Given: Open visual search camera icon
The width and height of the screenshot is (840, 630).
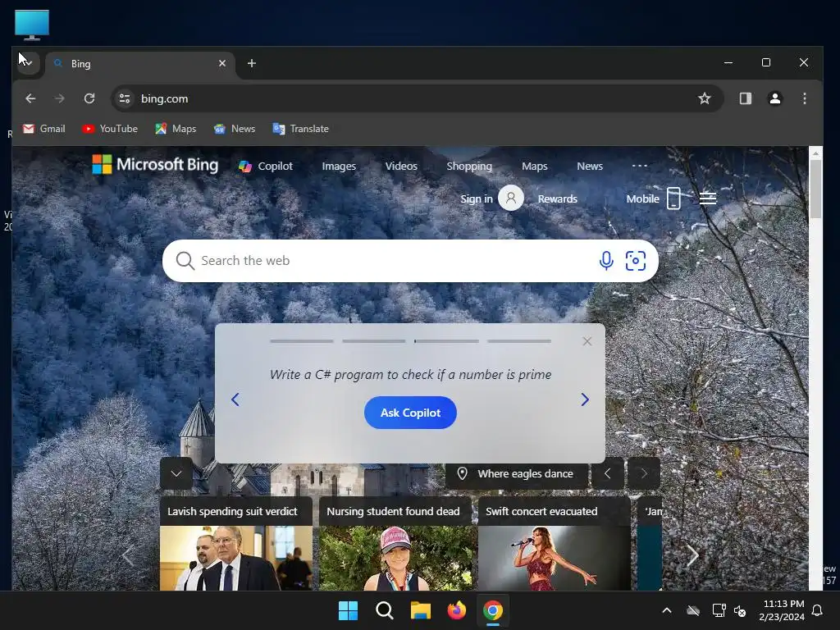Looking at the screenshot, I should (636, 261).
